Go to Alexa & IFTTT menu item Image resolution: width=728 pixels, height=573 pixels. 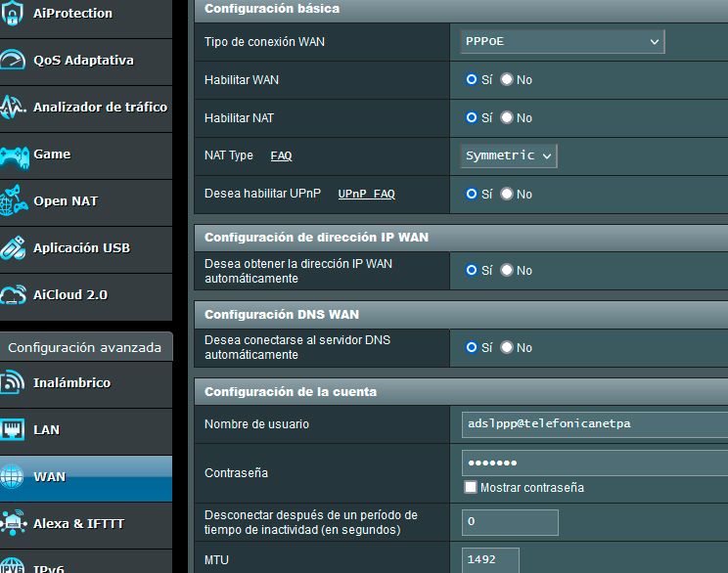(78, 523)
